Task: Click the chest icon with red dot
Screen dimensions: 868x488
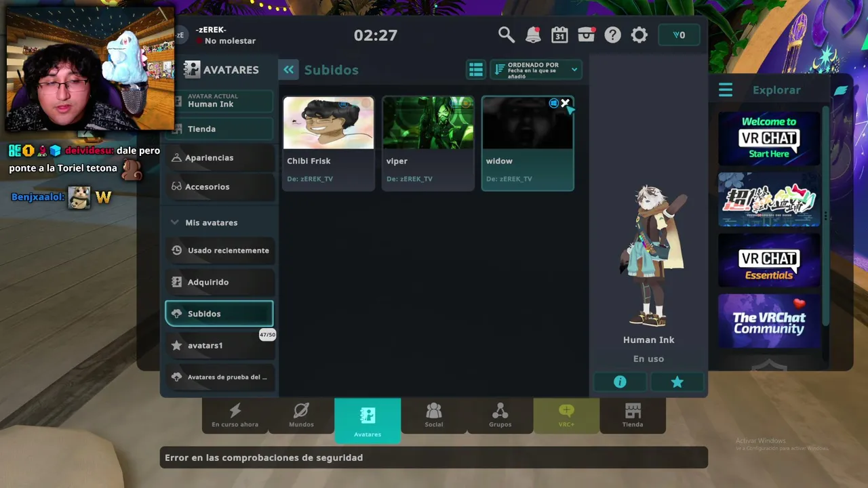Action: coord(586,35)
